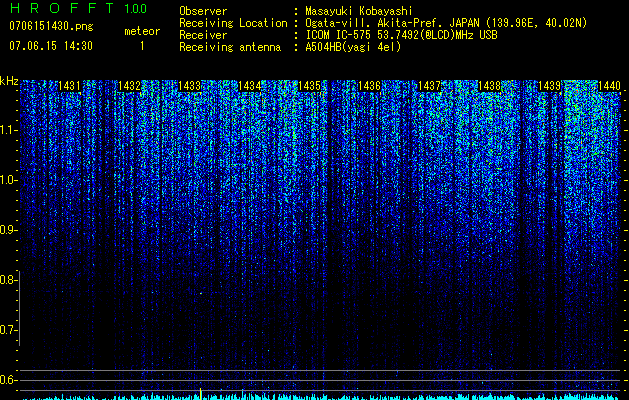This screenshot has height=400, width=629.
Task: Click the 1432 time marker
Action: (x=130, y=86)
